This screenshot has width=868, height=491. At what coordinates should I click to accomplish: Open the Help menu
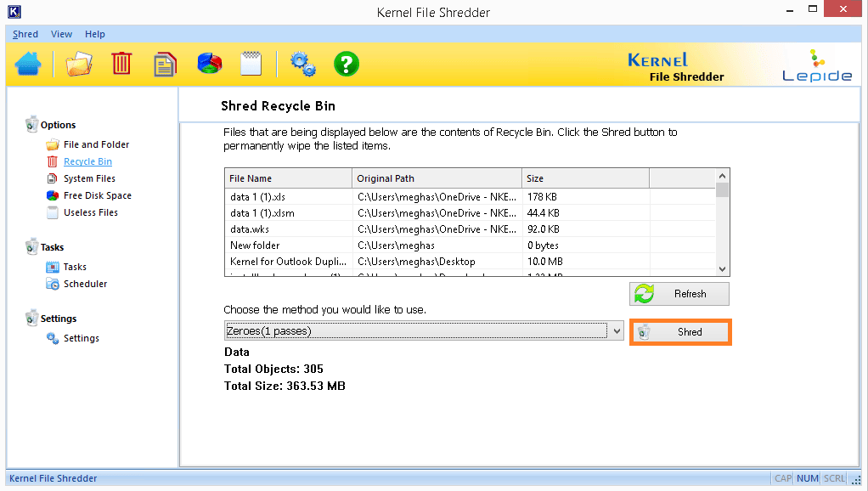pyautogui.click(x=94, y=34)
